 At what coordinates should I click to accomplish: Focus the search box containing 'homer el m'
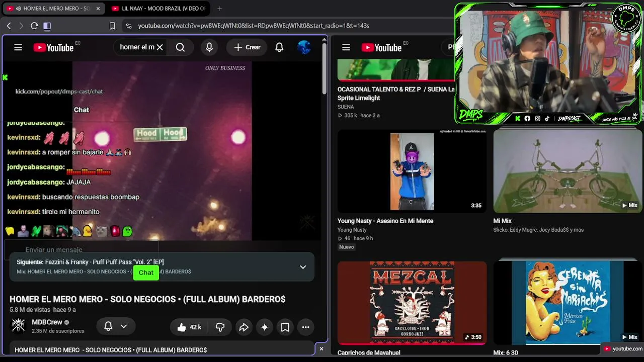[136, 47]
